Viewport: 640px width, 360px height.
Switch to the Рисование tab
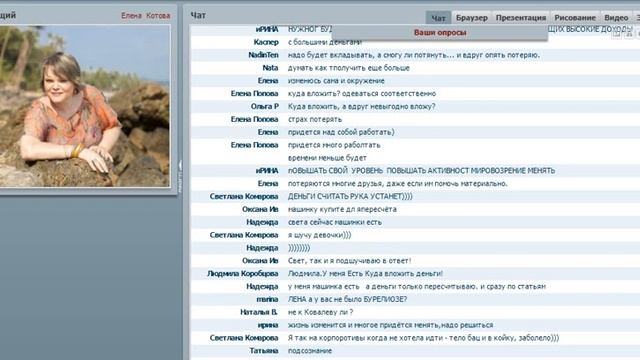coord(575,18)
